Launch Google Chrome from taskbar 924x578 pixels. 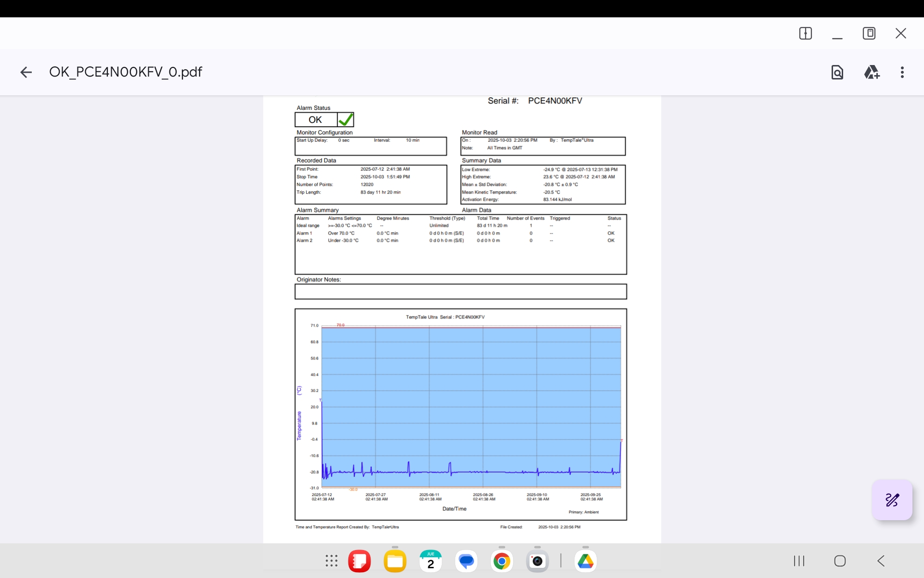pyautogui.click(x=501, y=561)
